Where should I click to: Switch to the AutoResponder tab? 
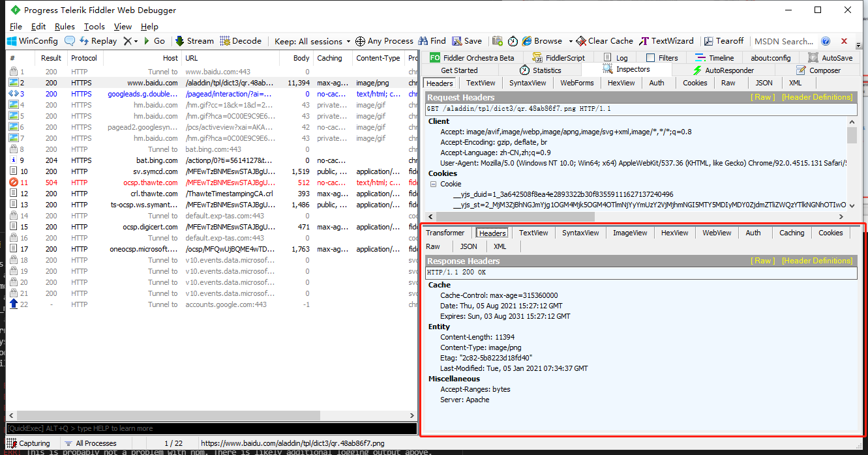pyautogui.click(x=723, y=70)
